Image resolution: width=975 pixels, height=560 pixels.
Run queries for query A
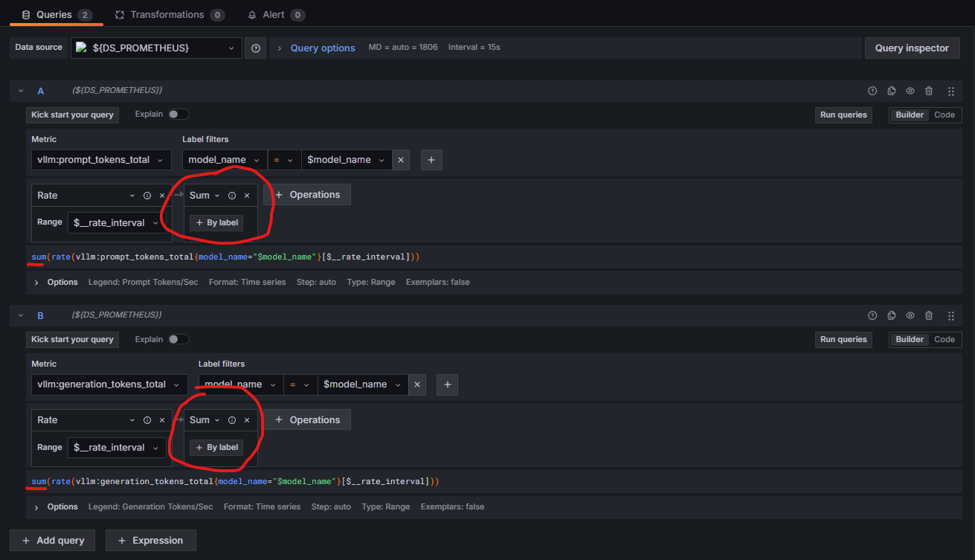pos(843,115)
